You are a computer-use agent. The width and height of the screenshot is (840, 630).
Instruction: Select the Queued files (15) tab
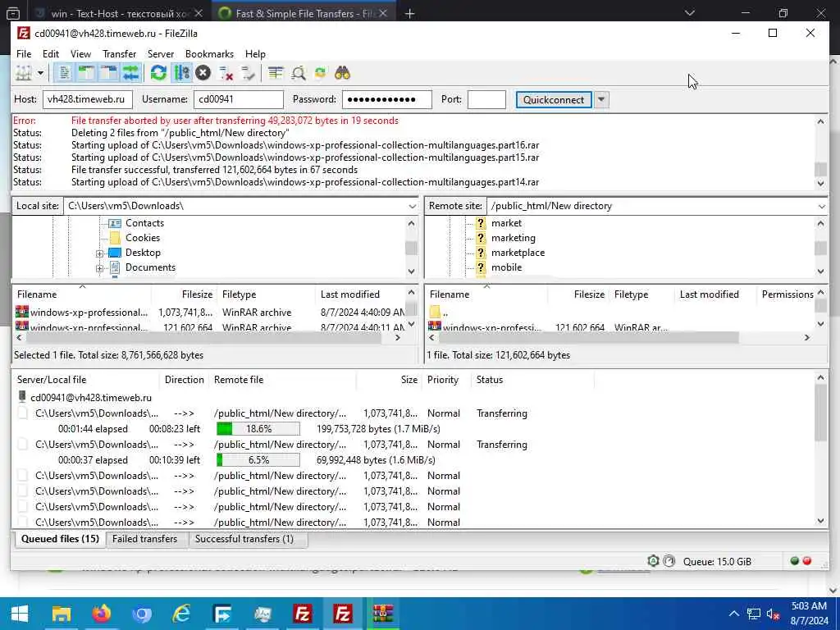coord(60,539)
